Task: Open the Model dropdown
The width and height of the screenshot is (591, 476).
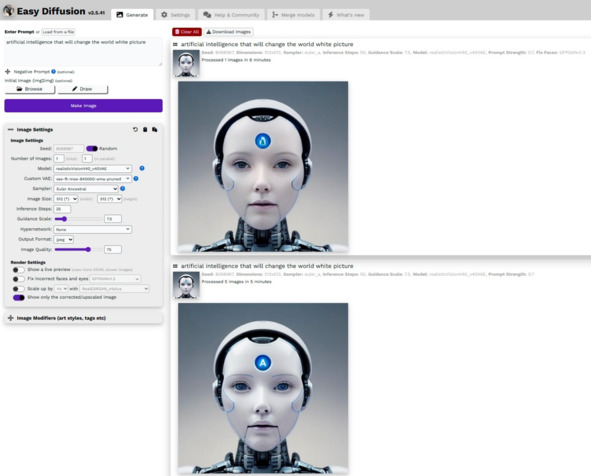Action: click(x=93, y=168)
